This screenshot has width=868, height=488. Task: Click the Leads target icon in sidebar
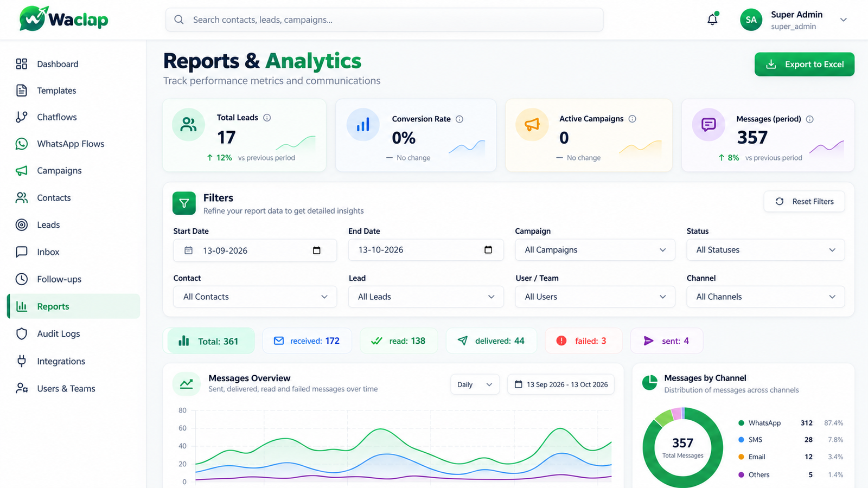22,224
